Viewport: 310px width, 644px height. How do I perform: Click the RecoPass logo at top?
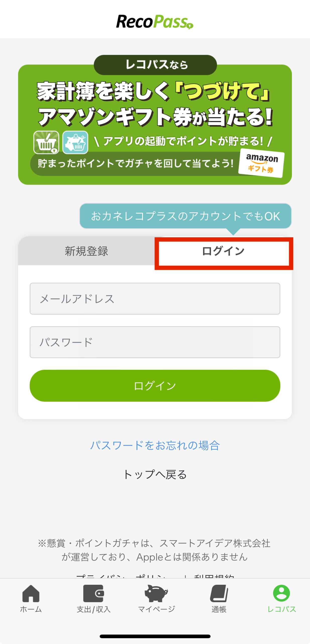154,22
